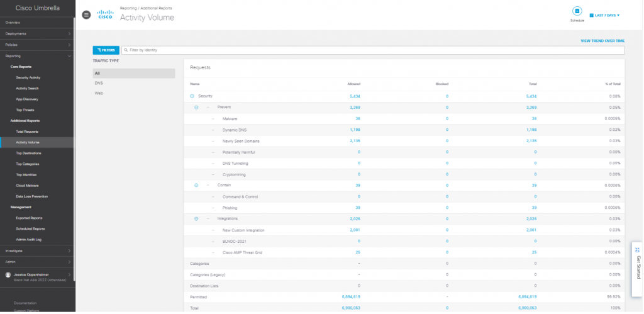Expand the Policies sidebar section
644x314 pixels.
point(36,45)
